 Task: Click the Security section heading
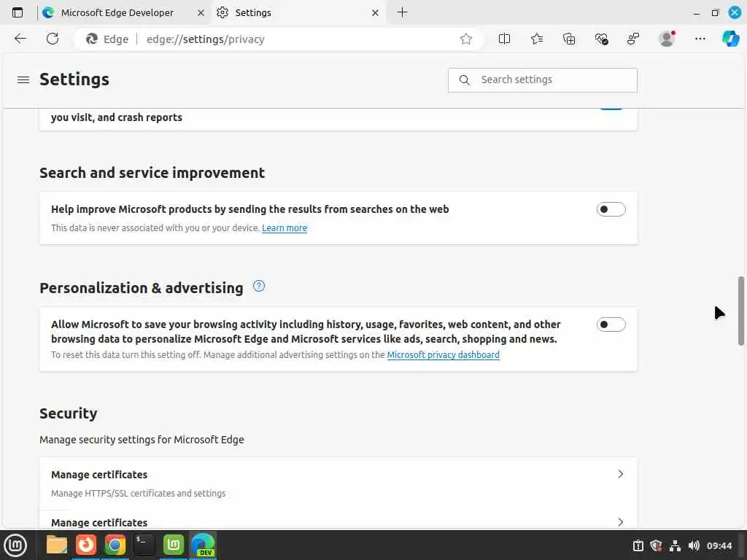69,413
